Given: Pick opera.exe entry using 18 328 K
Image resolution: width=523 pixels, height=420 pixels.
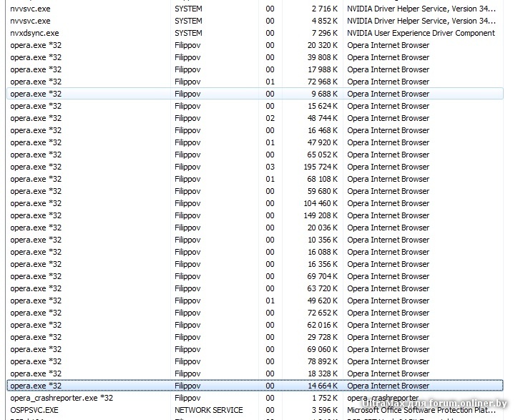Looking at the screenshot, I should pyautogui.click(x=255, y=374).
